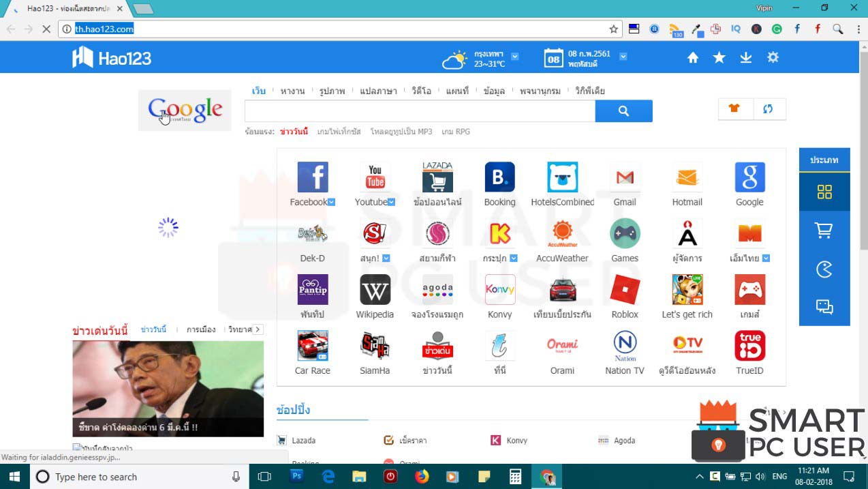Image resolution: width=868 pixels, height=489 pixels.
Task: Open the Facebook shortcut icon
Action: [313, 178]
